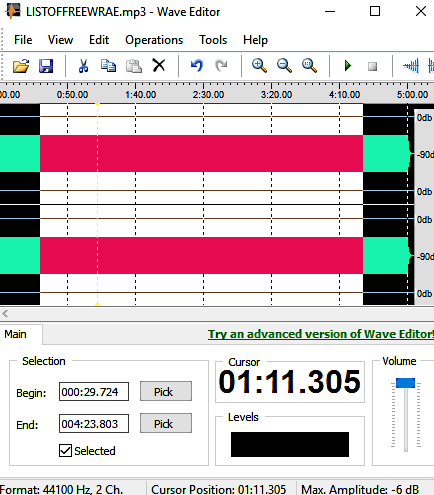Uncheck the Selected checkbox
This screenshot has width=434, height=495.
coord(65,450)
